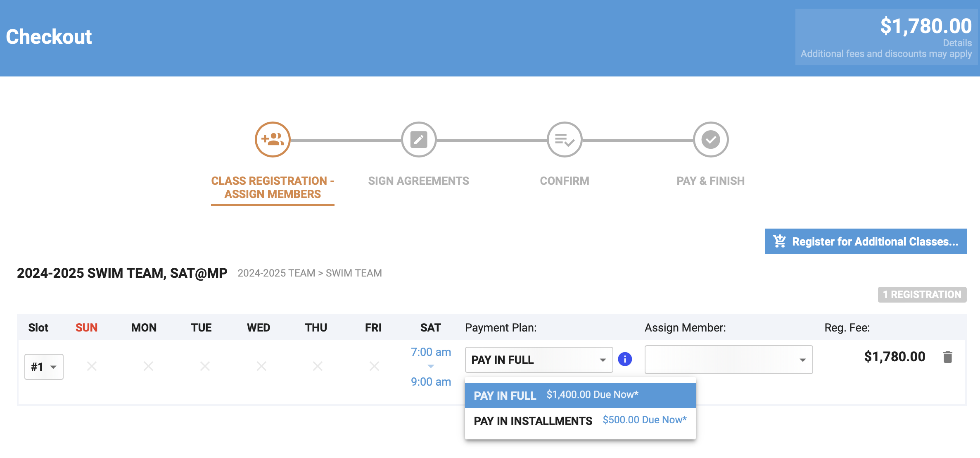This screenshot has width=980, height=458.
Task: Open the Details link under total
Action: (957, 43)
